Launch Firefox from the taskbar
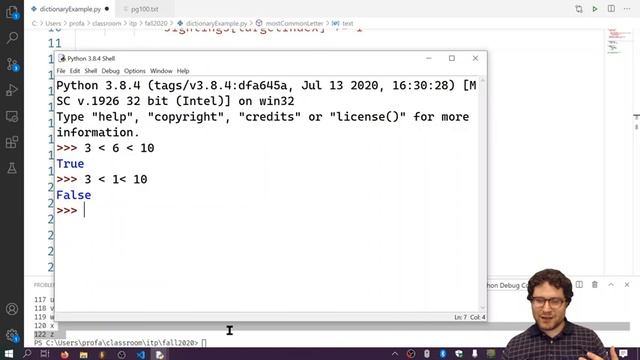 point(64,354)
